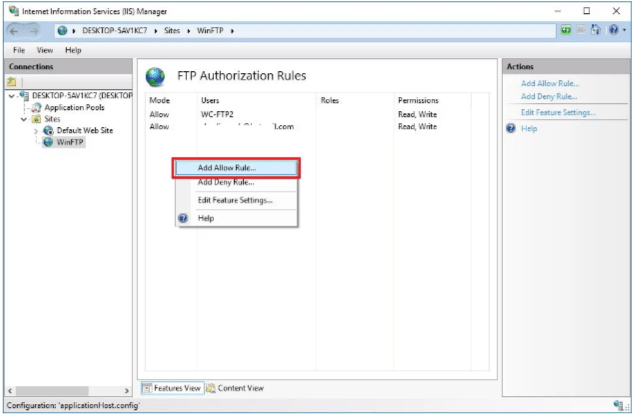635x415 pixels.
Task: Click the Connections panel connect icon
Action: coord(11,82)
